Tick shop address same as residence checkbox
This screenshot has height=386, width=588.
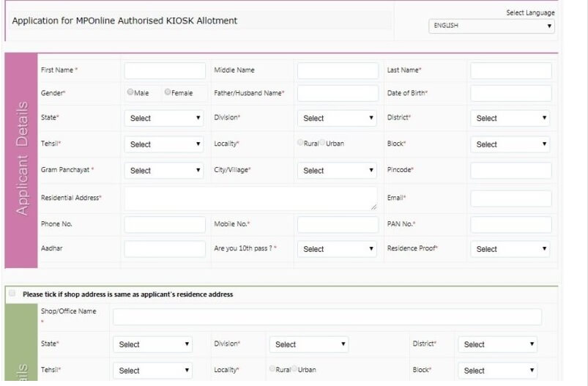[x=12, y=293]
